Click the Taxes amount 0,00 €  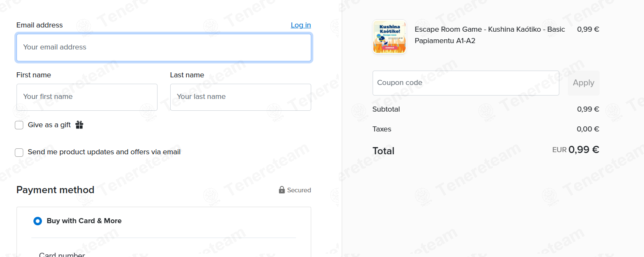pos(588,129)
